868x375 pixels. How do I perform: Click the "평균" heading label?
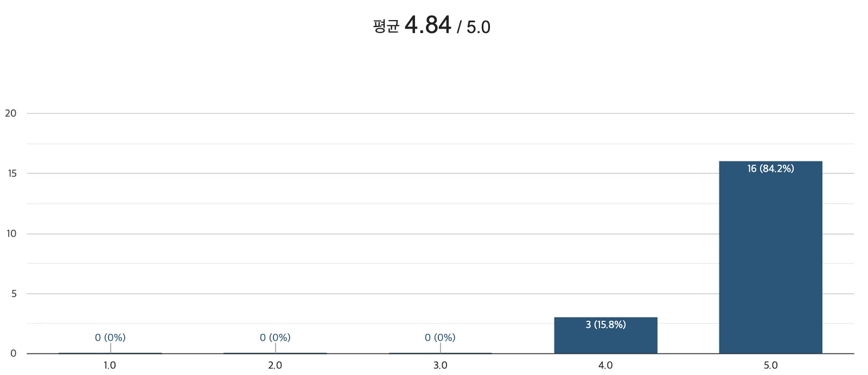(x=386, y=26)
